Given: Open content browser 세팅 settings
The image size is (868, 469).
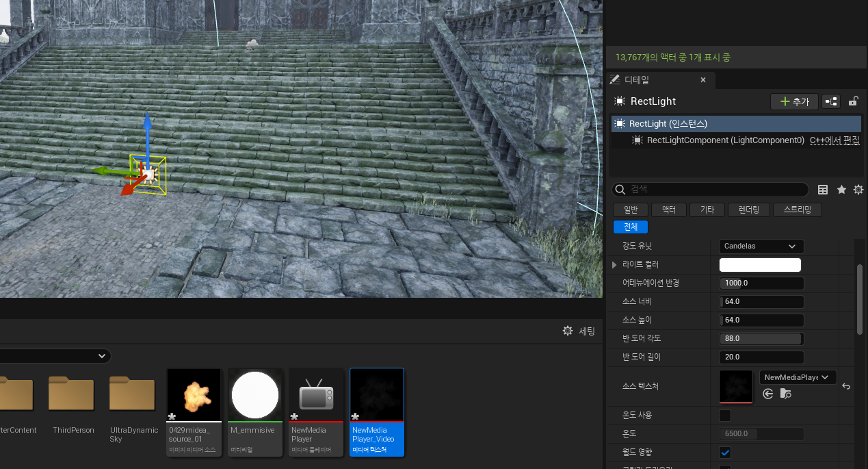Looking at the screenshot, I should coord(579,331).
